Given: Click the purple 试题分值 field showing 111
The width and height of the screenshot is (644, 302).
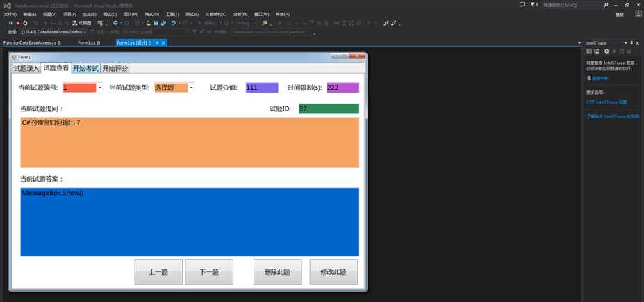Looking at the screenshot, I should [x=262, y=88].
